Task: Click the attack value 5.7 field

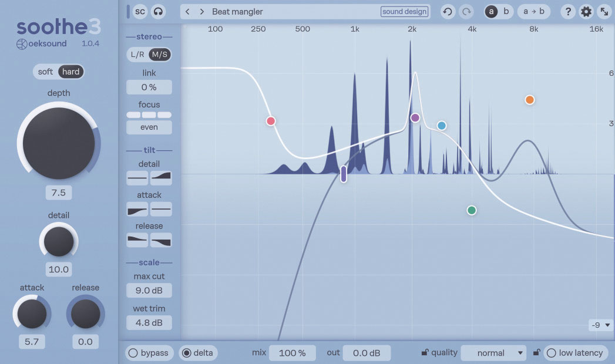Action: point(32,342)
